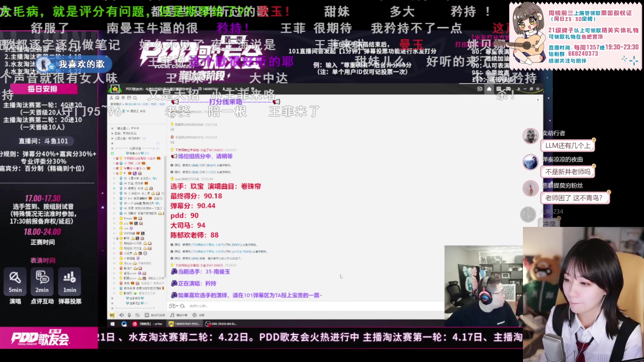This screenshot has width=644, height=362.
Task: Click the megaphone icon before 场控组统分中
Action: (174, 156)
